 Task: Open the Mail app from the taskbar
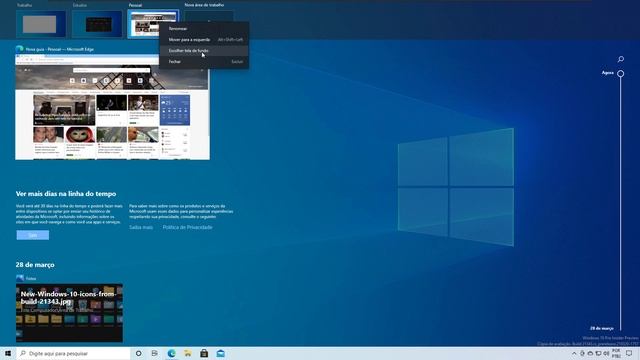click(x=220, y=353)
